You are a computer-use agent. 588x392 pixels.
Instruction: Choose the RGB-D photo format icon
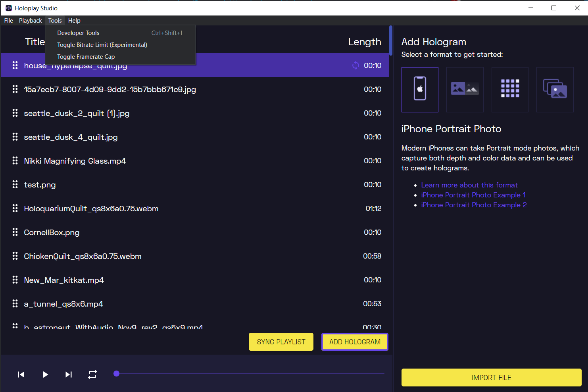pyautogui.click(x=465, y=89)
